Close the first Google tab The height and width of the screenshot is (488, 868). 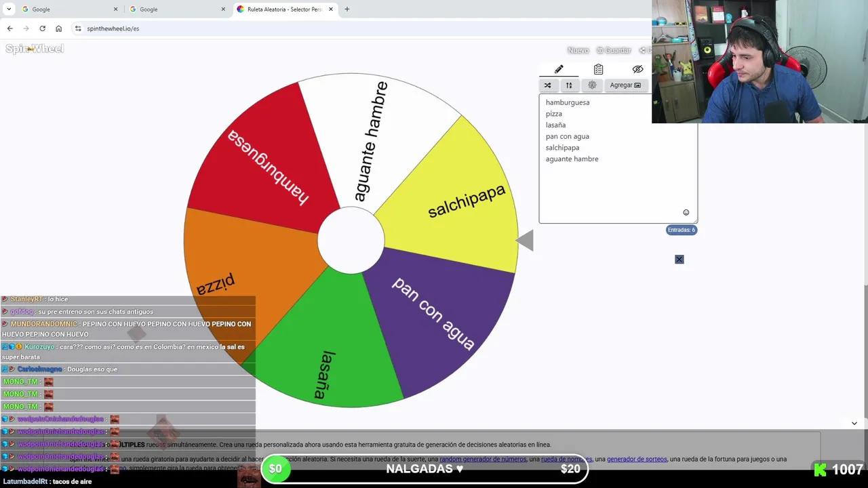[x=115, y=9]
